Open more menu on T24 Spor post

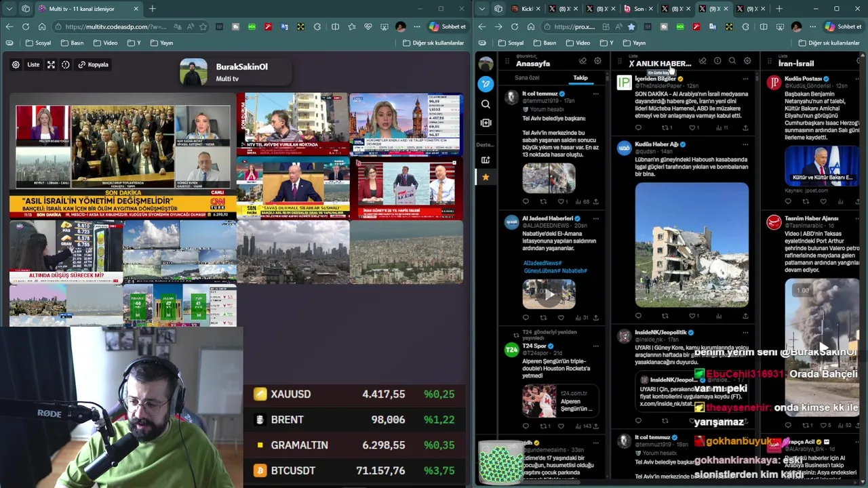(x=596, y=346)
